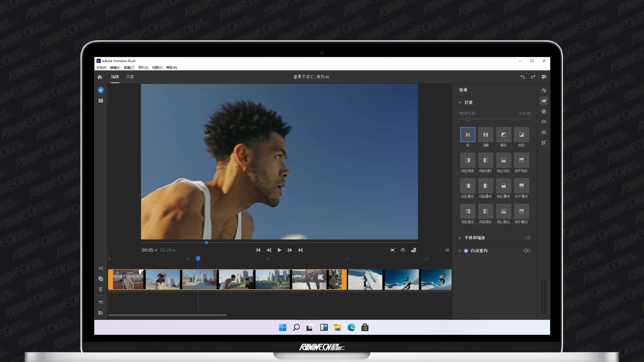Click the Home icon
The height and width of the screenshot is (362, 644).
click(100, 77)
